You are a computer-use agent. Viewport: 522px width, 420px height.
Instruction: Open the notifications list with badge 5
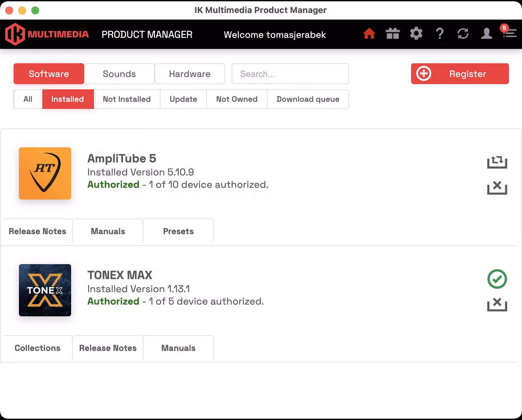[509, 32]
